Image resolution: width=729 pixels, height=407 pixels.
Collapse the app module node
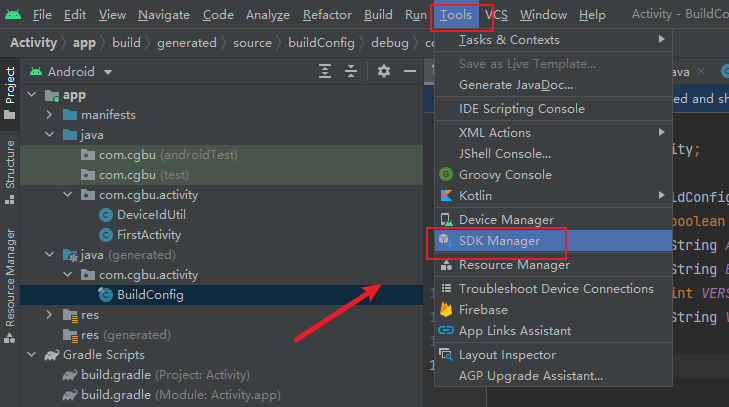coord(32,95)
